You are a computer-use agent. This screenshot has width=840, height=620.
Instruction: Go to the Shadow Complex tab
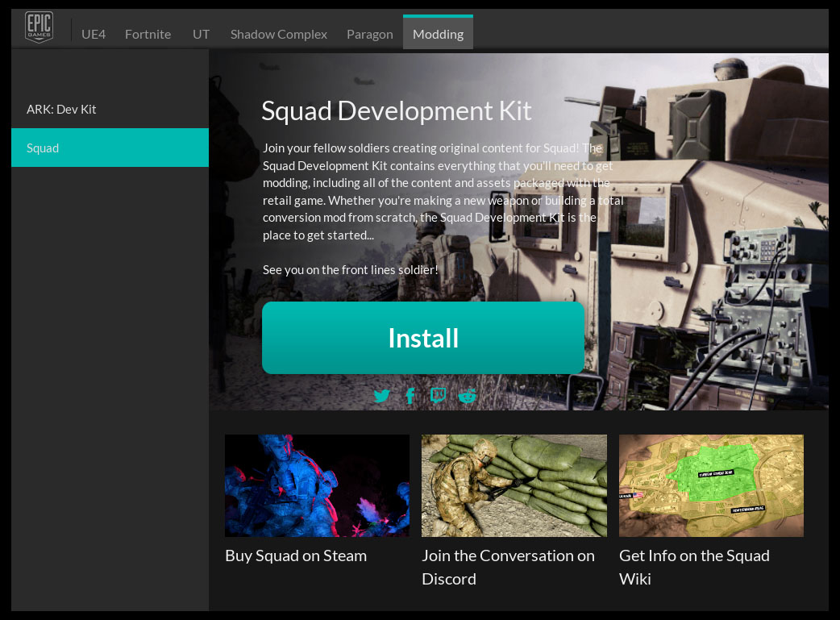pos(279,35)
